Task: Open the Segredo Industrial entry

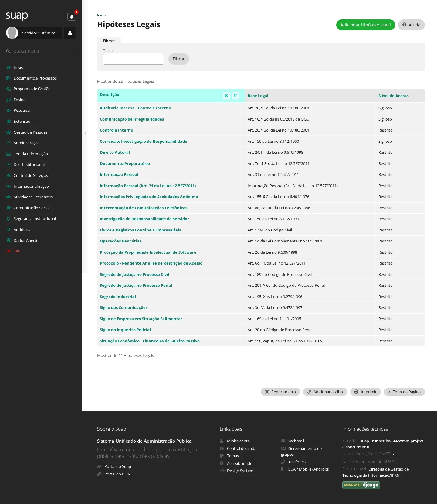Action: (118, 297)
